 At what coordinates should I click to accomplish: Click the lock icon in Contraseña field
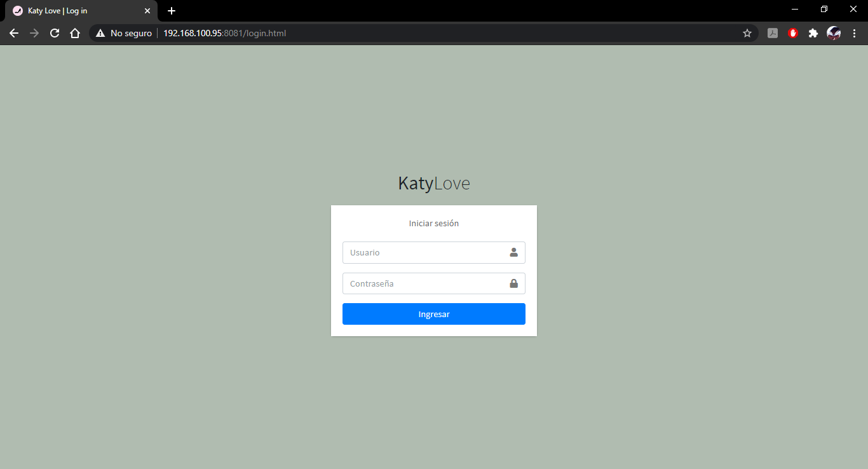pos(513,283)
